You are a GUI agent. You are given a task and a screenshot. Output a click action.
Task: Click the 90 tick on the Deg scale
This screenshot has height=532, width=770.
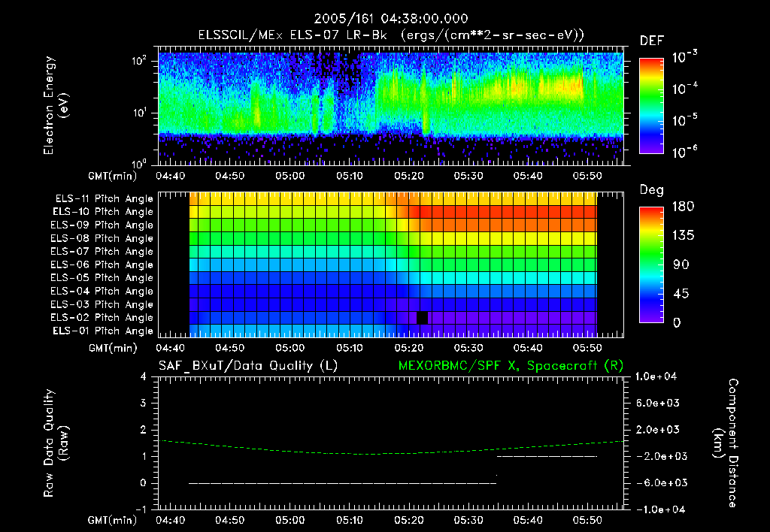[681, 264]
